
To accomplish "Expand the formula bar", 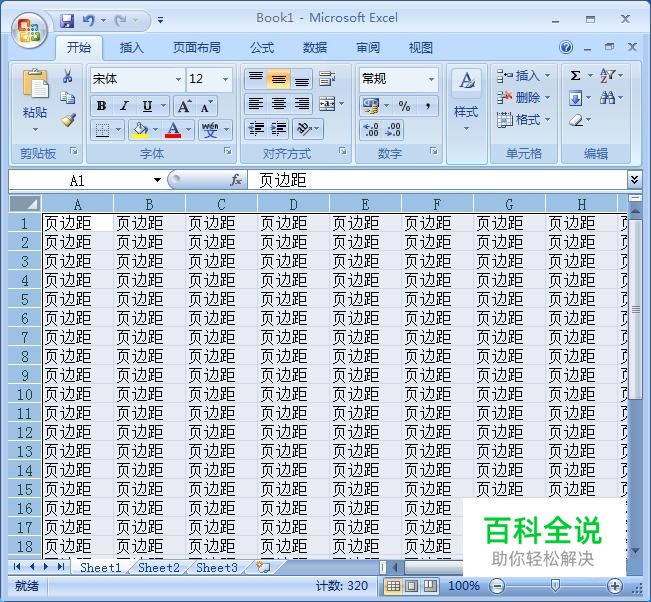I will click(634, 180).
